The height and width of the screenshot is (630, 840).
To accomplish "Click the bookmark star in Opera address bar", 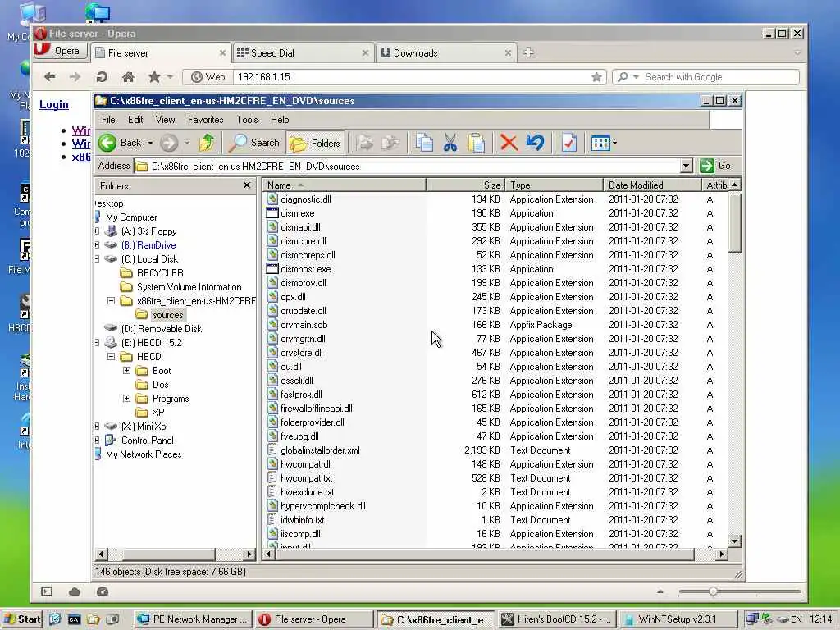I will (596, 77).
